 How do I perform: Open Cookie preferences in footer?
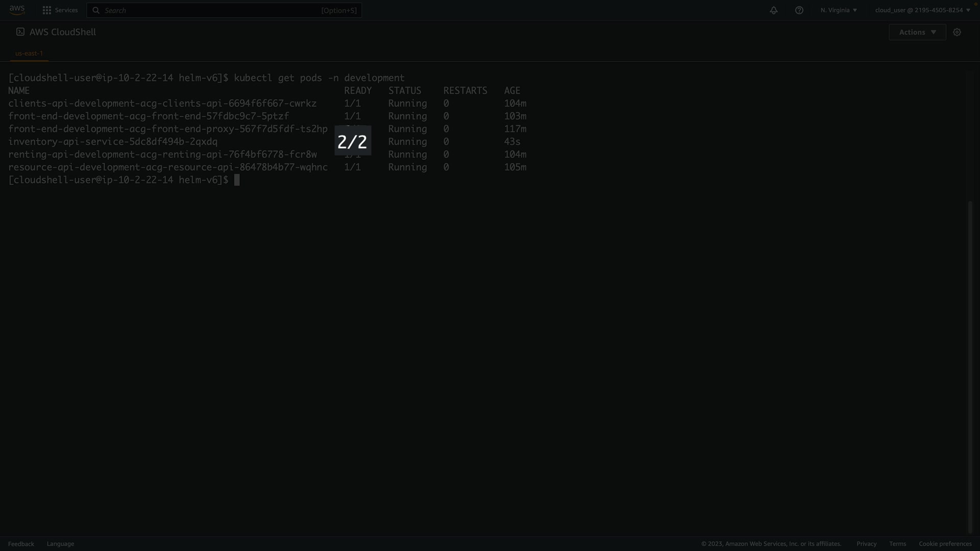pos(945,544)
